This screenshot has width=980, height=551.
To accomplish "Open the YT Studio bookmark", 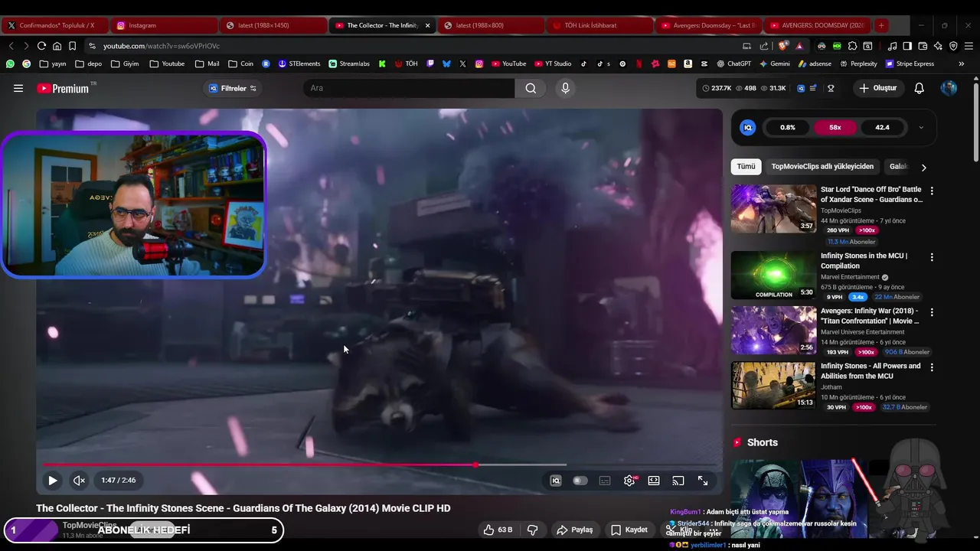I will pos(552,64).
